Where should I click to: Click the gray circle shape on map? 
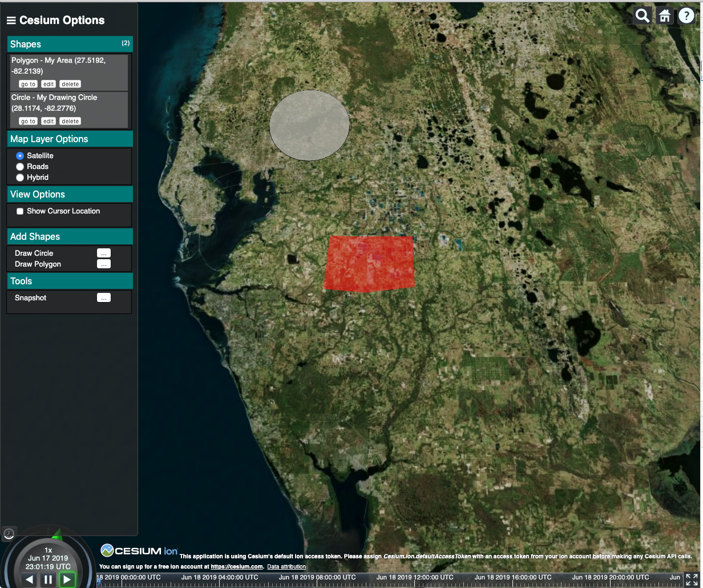[309, 125]
